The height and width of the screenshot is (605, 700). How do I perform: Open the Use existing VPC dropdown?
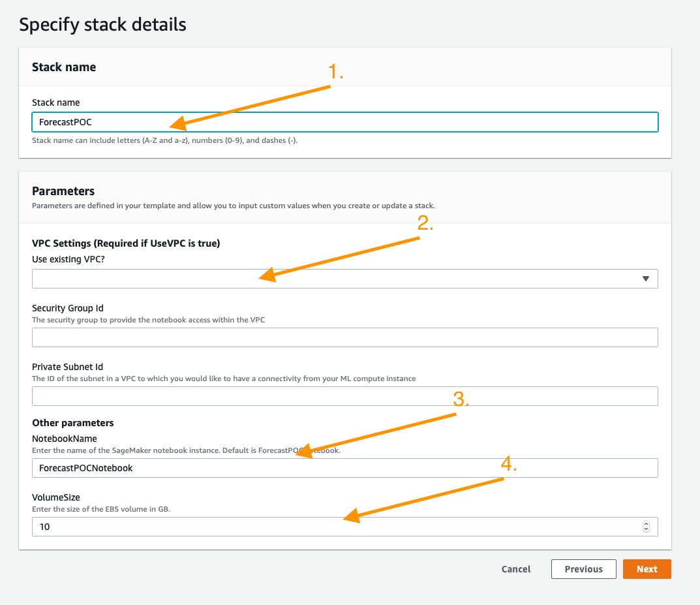(x=345, y=279)
